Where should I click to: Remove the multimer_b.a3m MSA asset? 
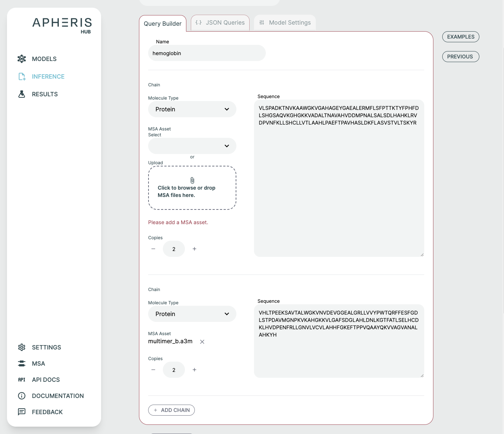point(202,342)
